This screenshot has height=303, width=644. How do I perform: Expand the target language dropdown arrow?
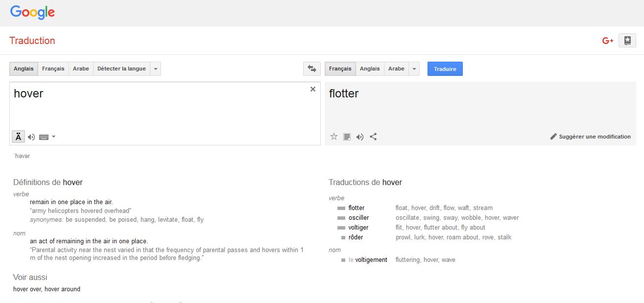[414, 69]
